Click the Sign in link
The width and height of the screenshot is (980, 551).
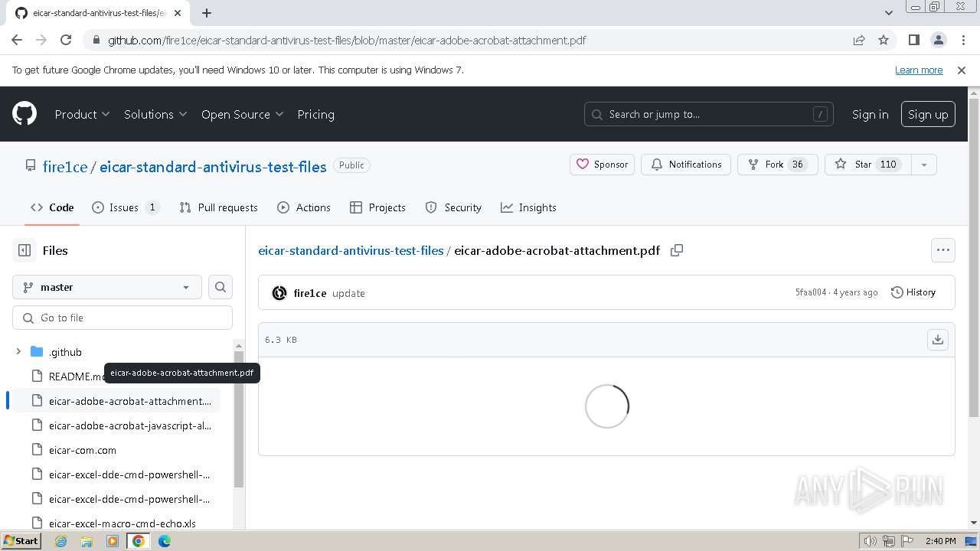871,114
